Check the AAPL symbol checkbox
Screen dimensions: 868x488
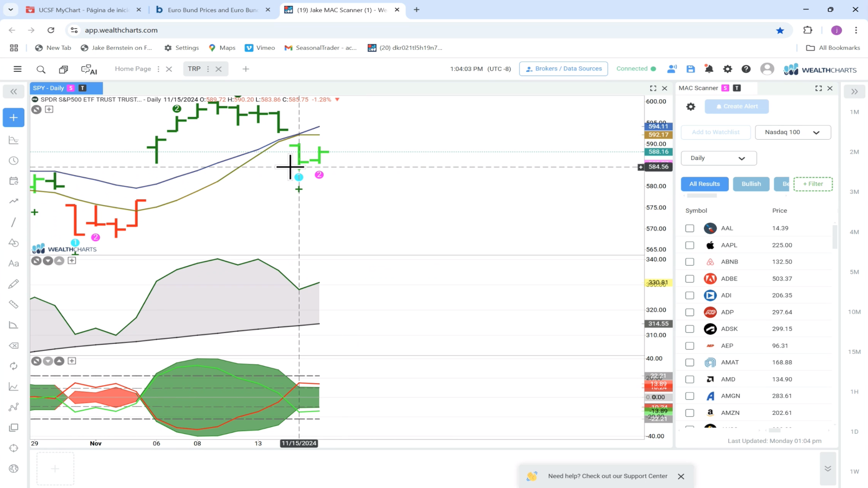(689, 245)
